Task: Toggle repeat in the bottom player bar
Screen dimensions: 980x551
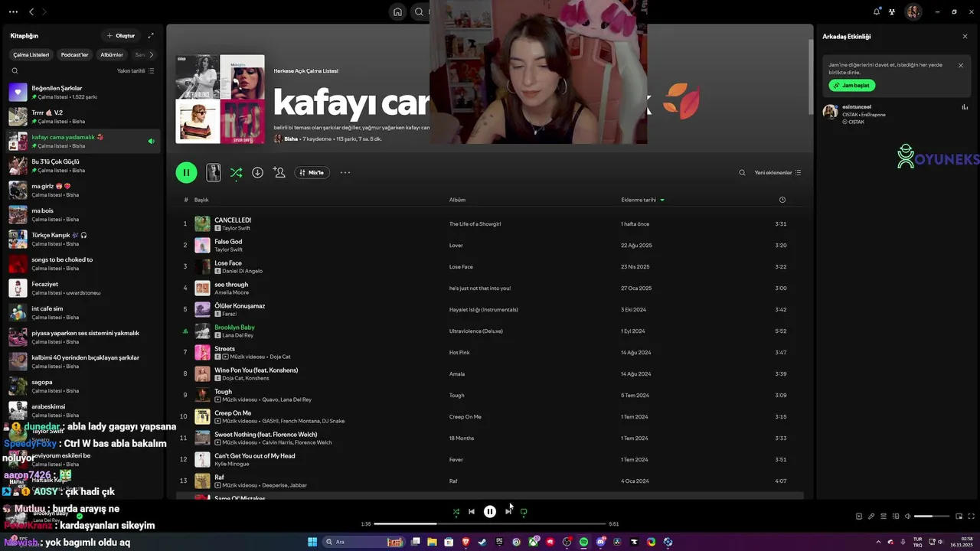Action: click(x=524, y=512)
